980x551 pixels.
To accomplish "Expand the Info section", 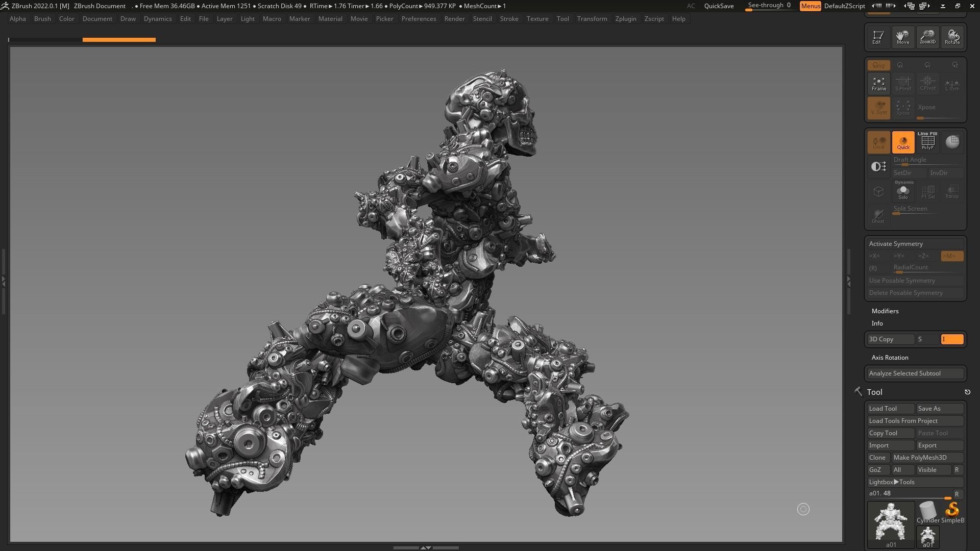I will [877, 323].
